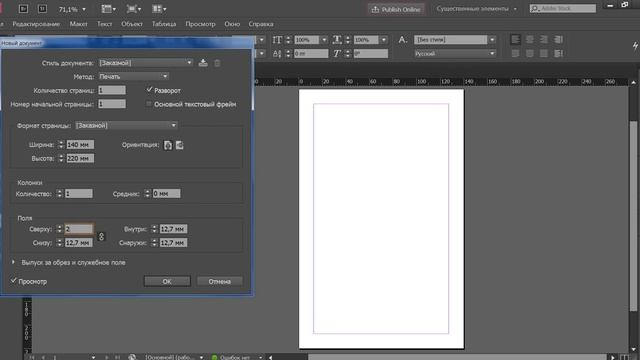The width and height of the screenshot is (640, 360).
Task: Click the Количество страниц field
Action: pyautogui.click(x=112, y=90)
